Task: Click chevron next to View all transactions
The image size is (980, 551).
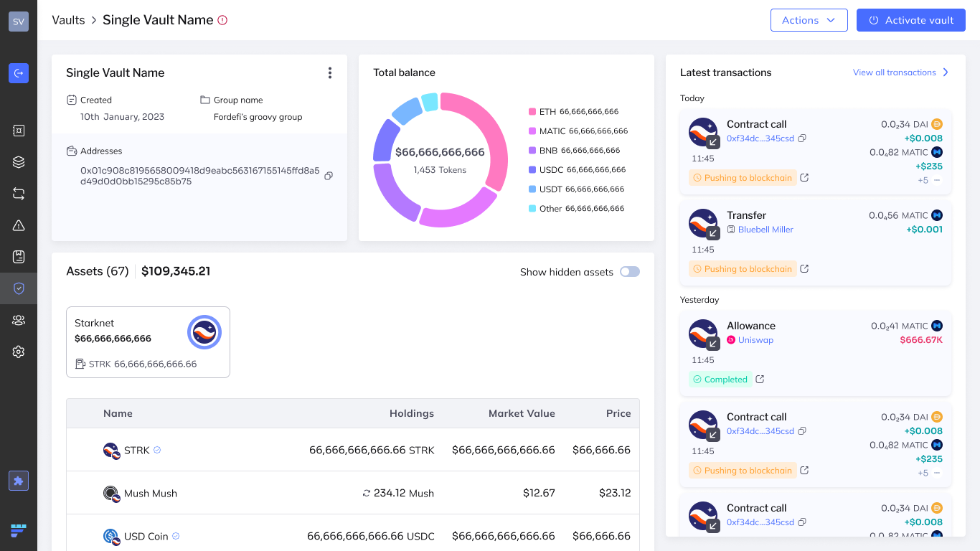Action: click(946, 72)
